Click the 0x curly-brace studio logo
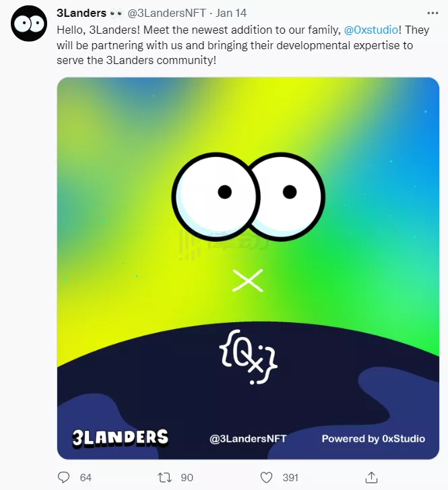The height and width of the screenshot is (490, 448). [x=249, y=357]
